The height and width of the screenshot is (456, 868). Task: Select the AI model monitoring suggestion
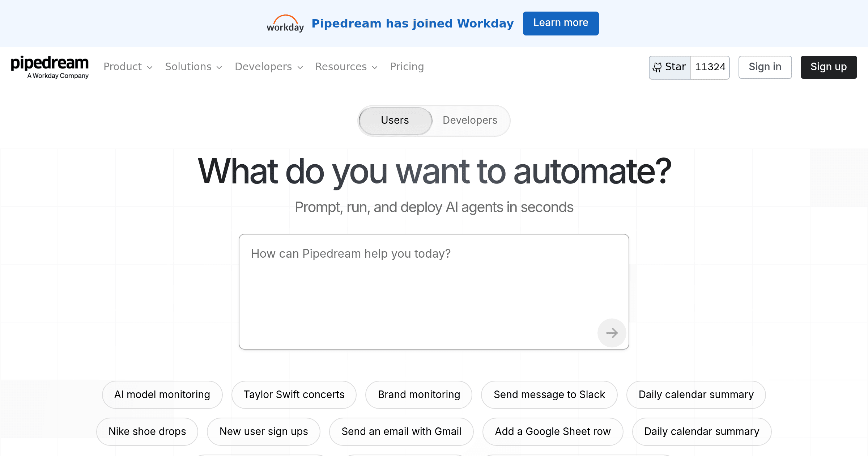coord(162,395)
